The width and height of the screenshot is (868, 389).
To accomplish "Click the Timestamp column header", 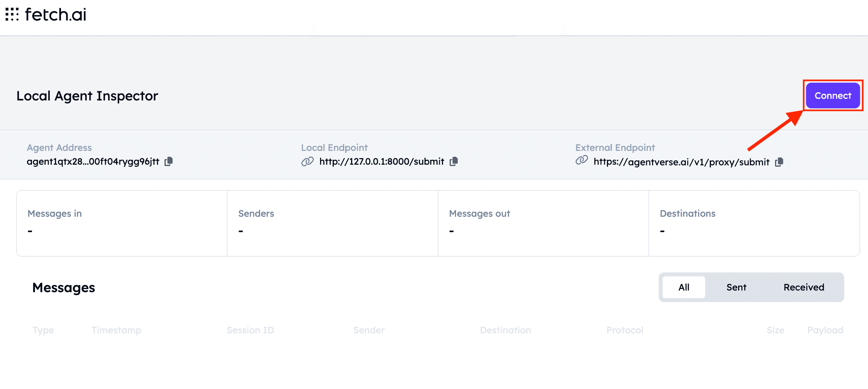I will [x=116, y=330].
